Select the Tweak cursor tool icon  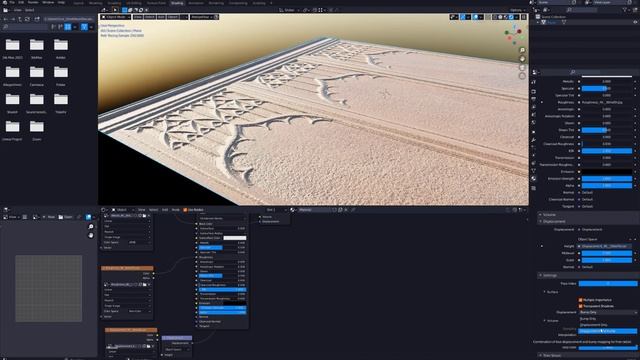click(x=115, y=10)
